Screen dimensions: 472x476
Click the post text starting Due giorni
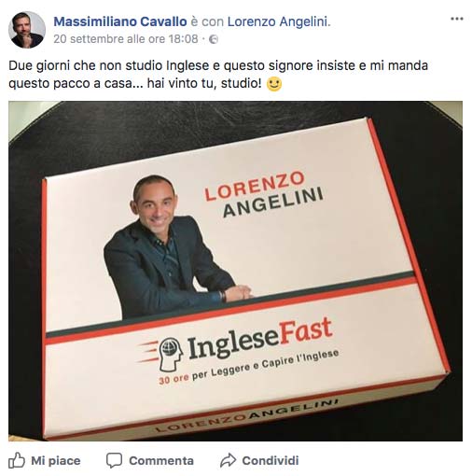pos(218,75)
